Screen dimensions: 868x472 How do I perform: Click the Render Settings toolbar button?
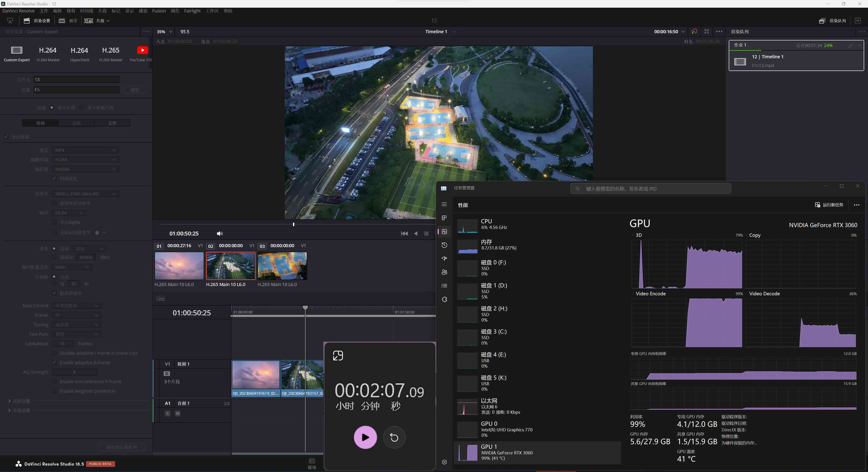click(37, 21)
